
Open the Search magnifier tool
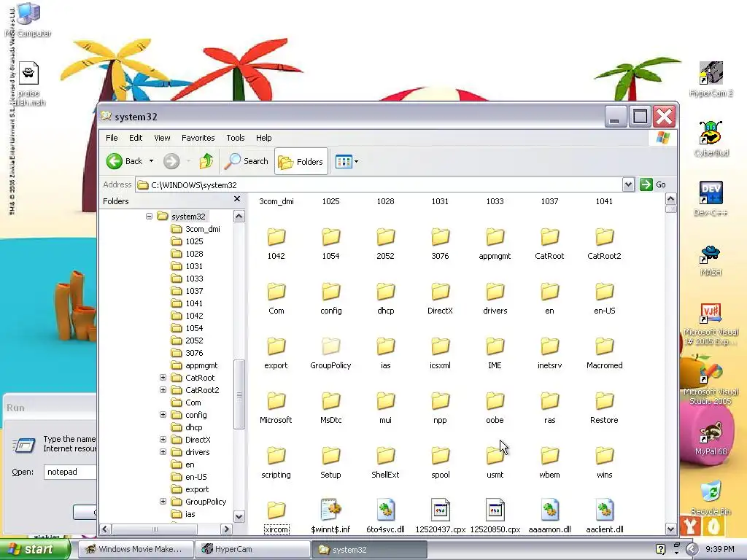[247, 161]
